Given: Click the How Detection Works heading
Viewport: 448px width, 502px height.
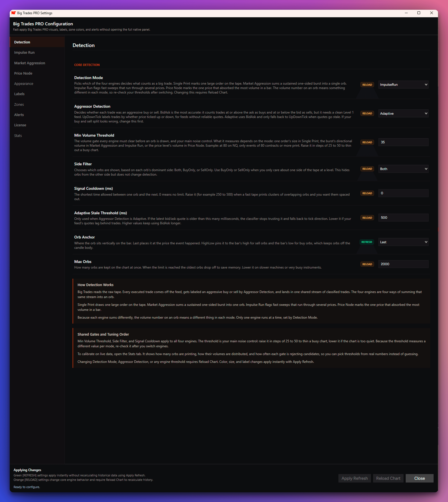Looking at the screenshot, I should pos(96,285).
